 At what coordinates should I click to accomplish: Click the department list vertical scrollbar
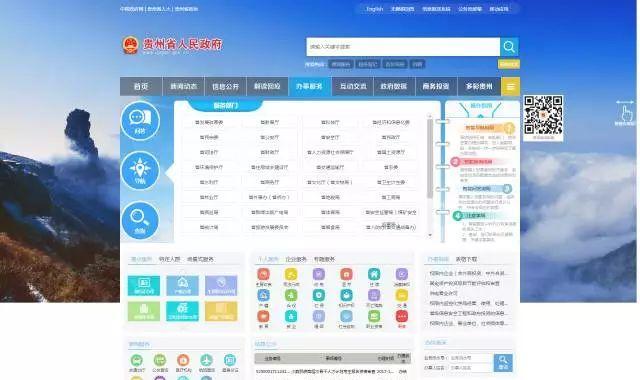tap(430, 159)
